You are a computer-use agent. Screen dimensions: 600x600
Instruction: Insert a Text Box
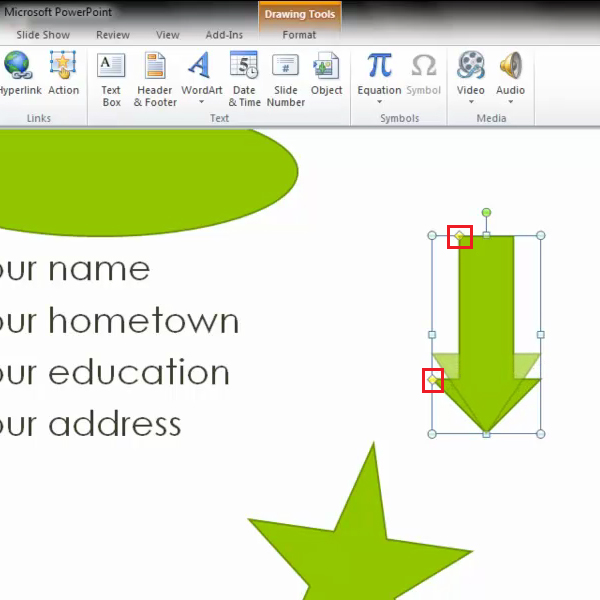[111, 80]
